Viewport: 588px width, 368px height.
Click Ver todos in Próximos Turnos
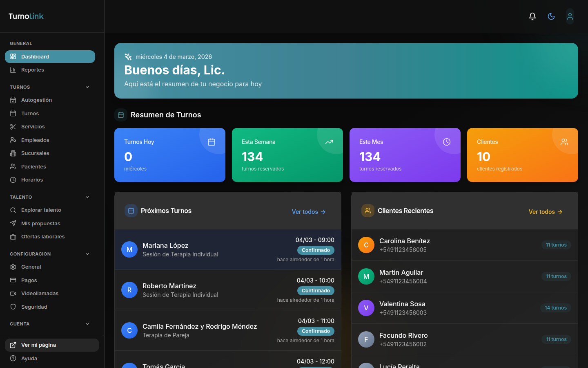click(x=308, y=212)
